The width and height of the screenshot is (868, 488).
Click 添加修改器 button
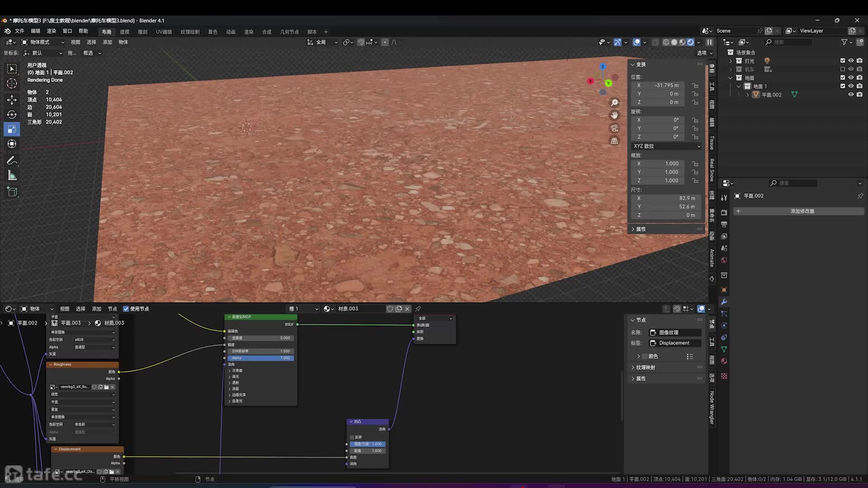798,211
